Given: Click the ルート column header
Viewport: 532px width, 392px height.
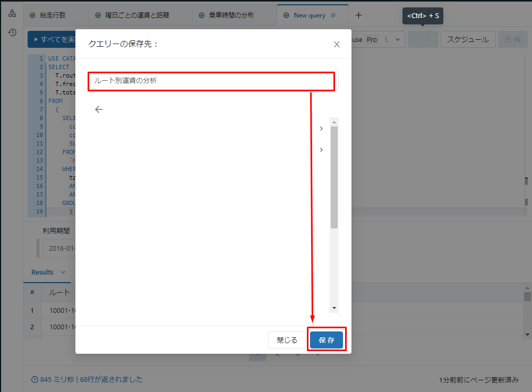Looking at the screenshot, I should 59,292.
